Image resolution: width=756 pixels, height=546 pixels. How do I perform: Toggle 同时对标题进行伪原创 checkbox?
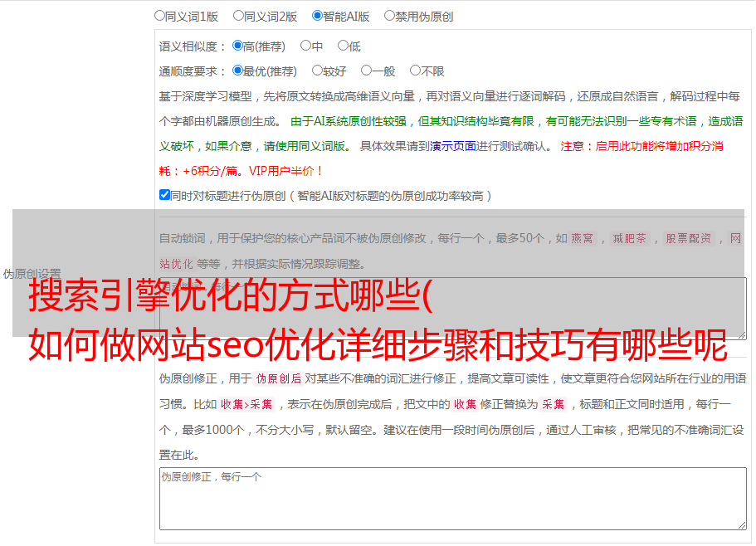click(164, 195)
